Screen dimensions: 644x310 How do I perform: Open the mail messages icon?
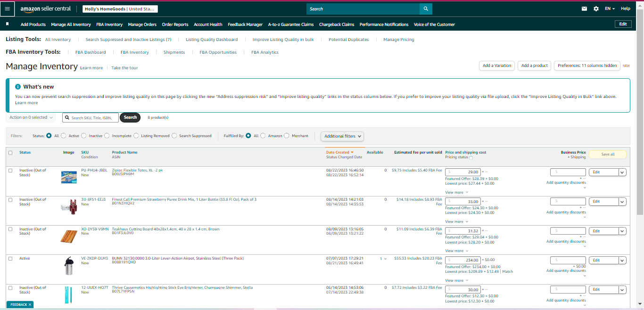[x=585, y=8]
